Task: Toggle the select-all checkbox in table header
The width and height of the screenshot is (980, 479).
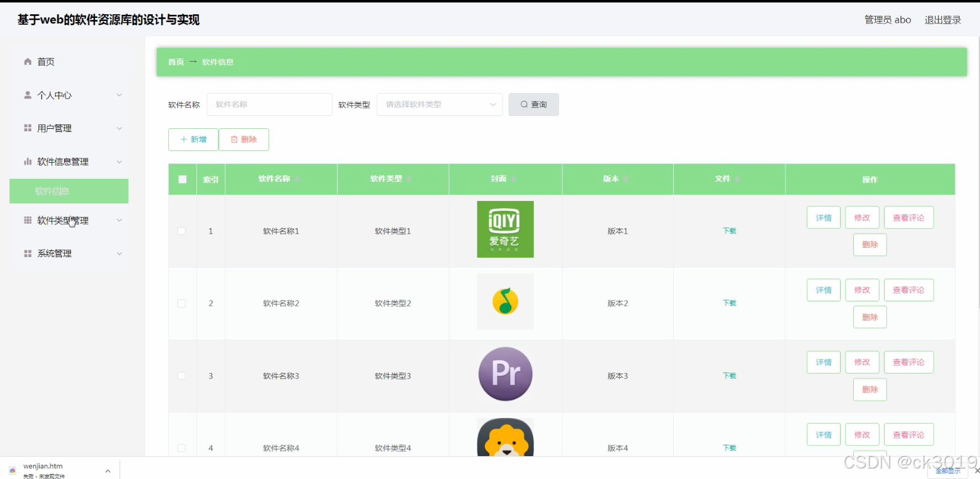Action: 182,179
